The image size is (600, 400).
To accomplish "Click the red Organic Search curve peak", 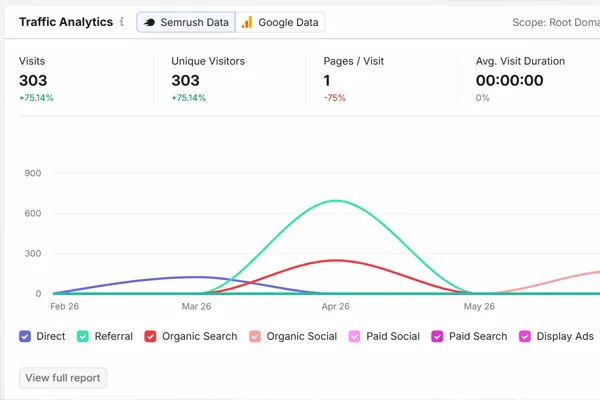I will click(336, 260).
